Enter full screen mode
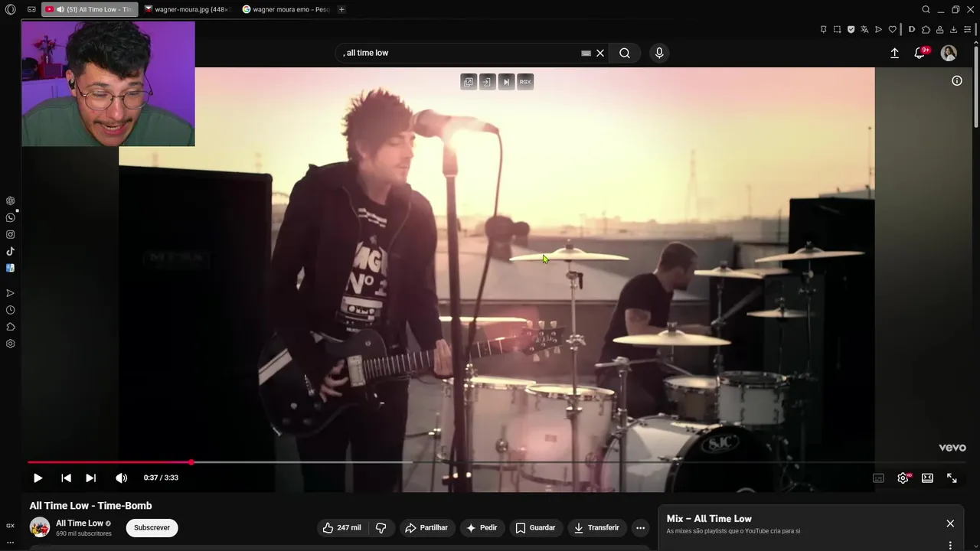 coord(952,478)
